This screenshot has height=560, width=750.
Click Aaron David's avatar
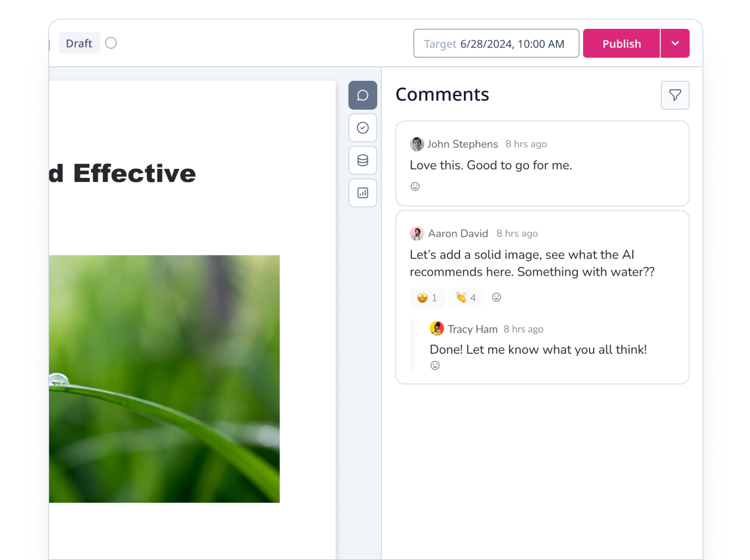point(417,234)
